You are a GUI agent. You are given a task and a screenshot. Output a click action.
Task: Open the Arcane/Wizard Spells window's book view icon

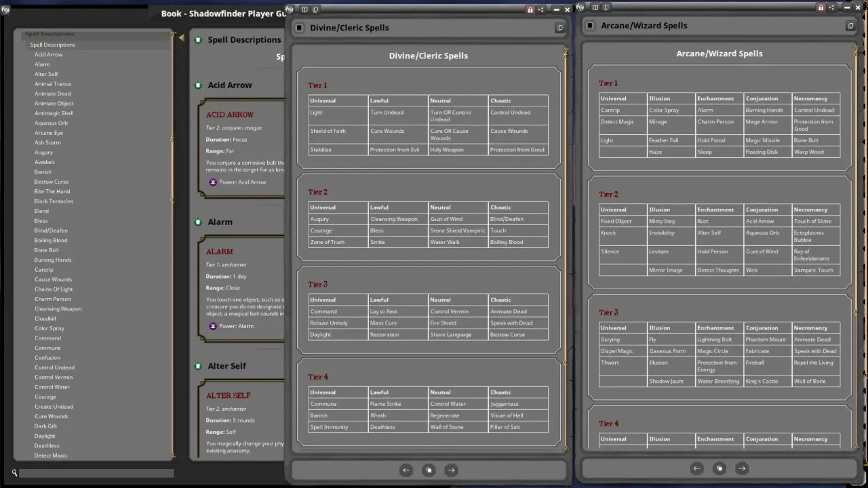pyautogui.click(x=595, y=7)
